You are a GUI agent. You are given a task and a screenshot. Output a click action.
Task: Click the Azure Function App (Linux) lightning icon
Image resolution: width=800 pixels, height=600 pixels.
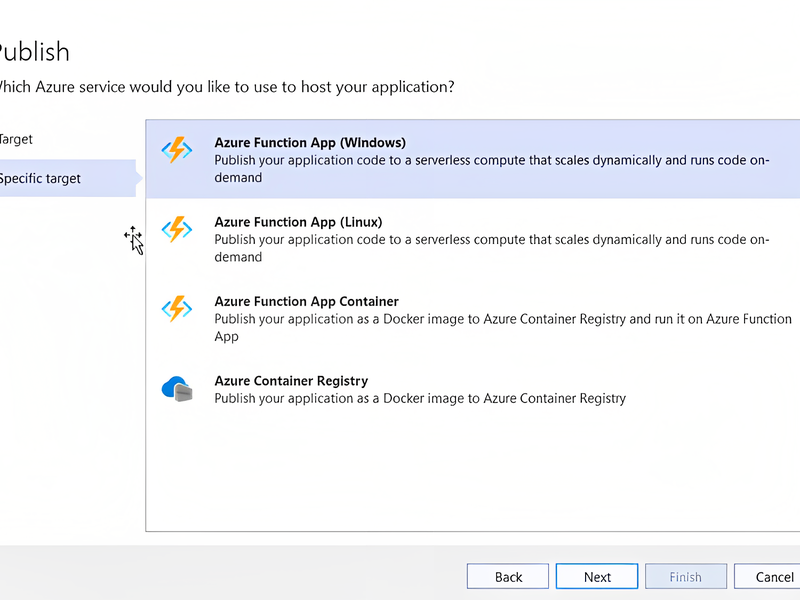pos(177,229)
